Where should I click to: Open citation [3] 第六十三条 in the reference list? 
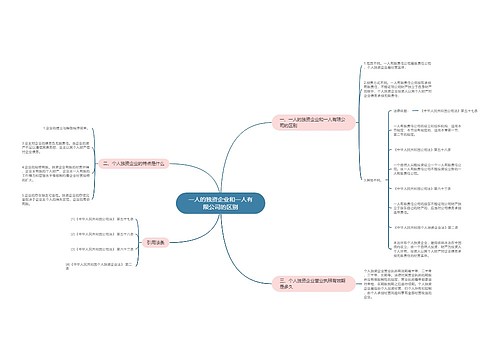[x=102, y=249]
